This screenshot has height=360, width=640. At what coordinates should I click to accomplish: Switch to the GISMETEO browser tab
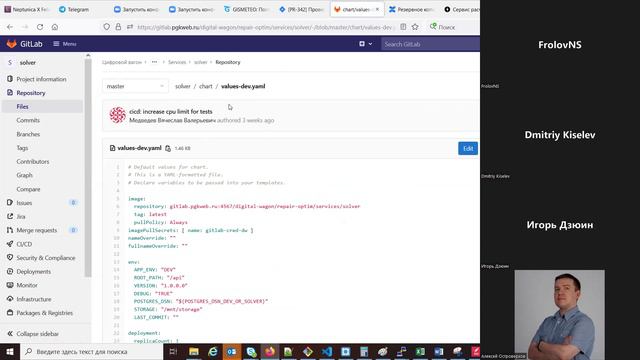(x=246, y=9)
